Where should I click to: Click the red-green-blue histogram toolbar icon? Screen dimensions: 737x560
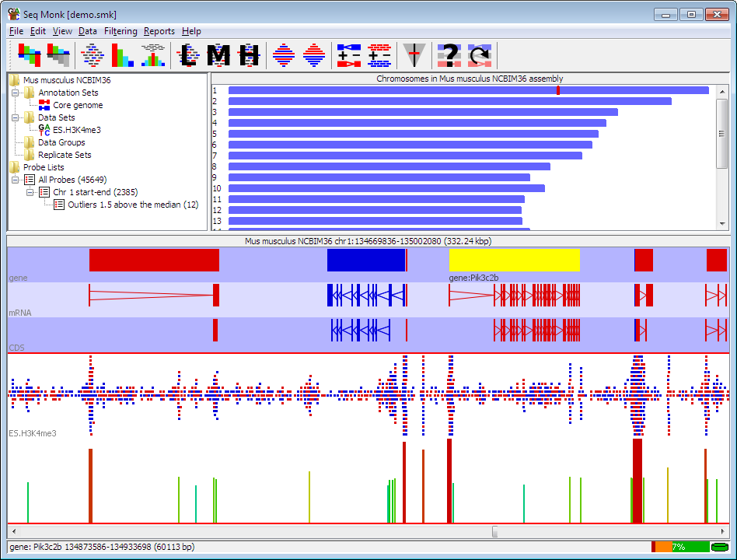click(122, 55)
